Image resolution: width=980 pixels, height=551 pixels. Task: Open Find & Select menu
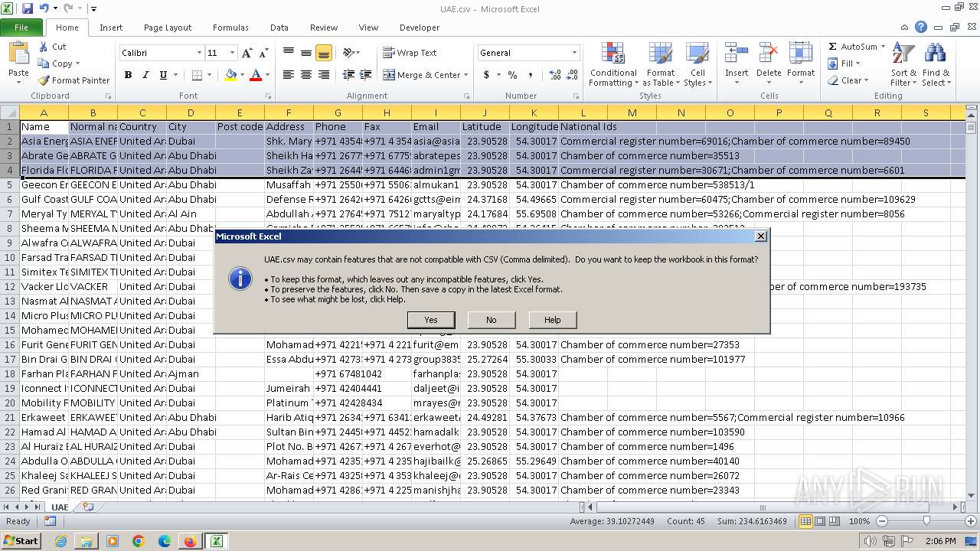pyautogui.click(x=935, y=65)
